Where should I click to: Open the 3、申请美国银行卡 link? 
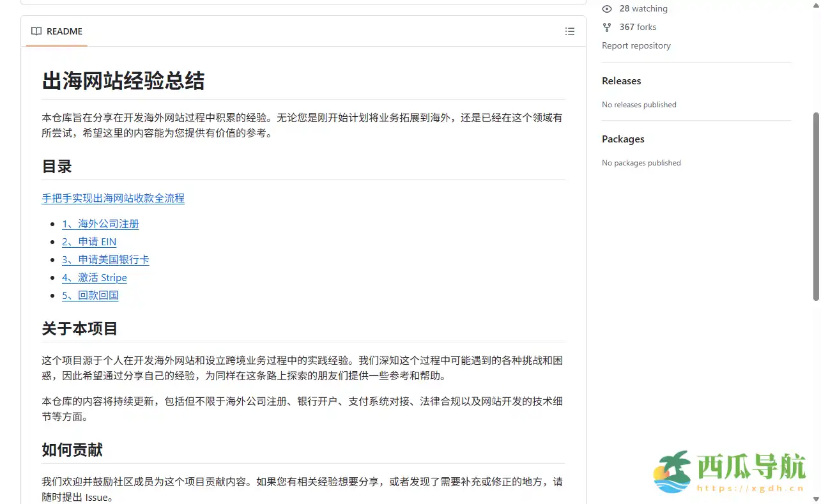(105, 259)
